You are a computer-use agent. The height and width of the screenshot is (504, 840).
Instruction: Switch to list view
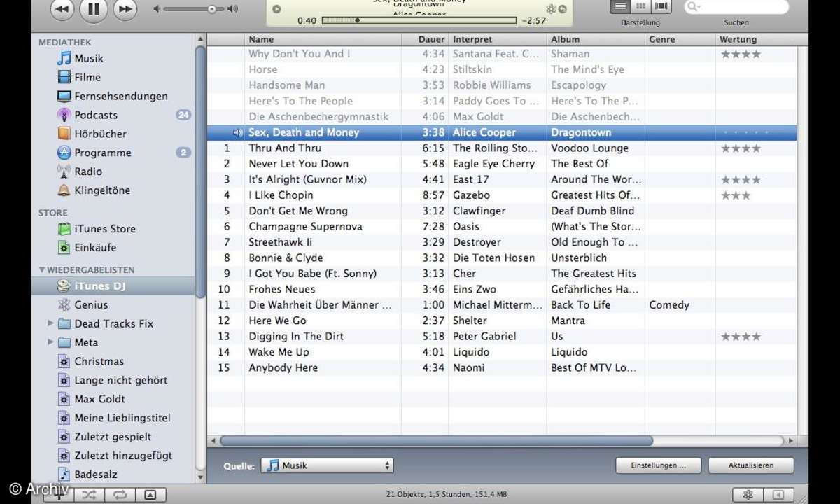620,6
